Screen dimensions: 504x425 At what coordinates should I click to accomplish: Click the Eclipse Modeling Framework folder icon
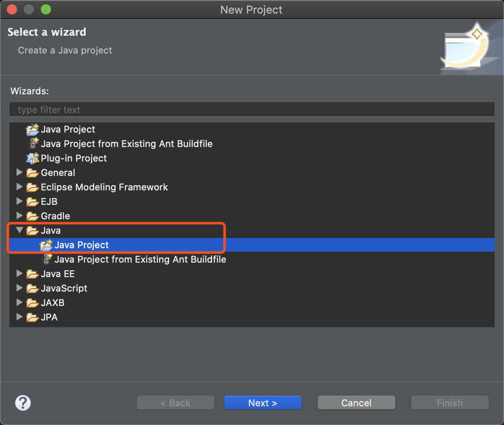tap(32, 187)
